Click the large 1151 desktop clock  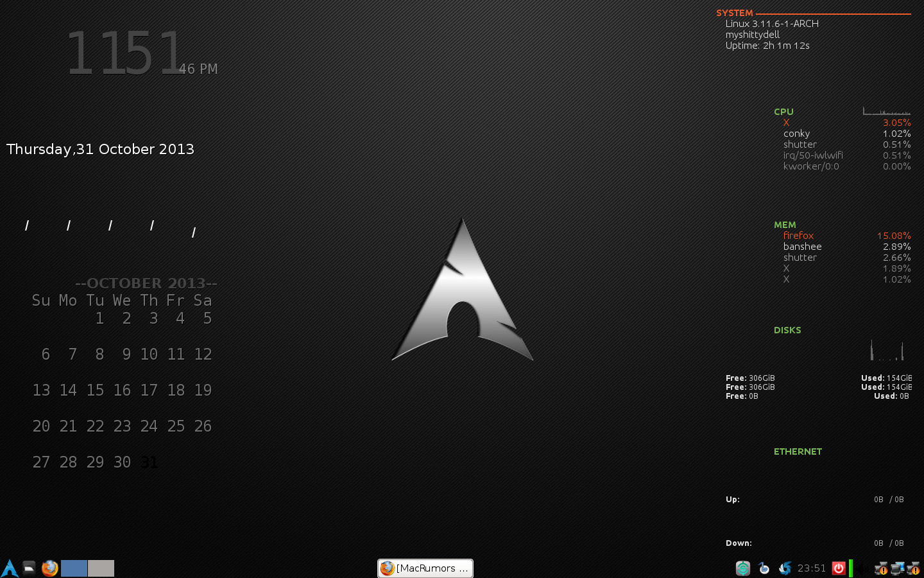pos(124,53)
